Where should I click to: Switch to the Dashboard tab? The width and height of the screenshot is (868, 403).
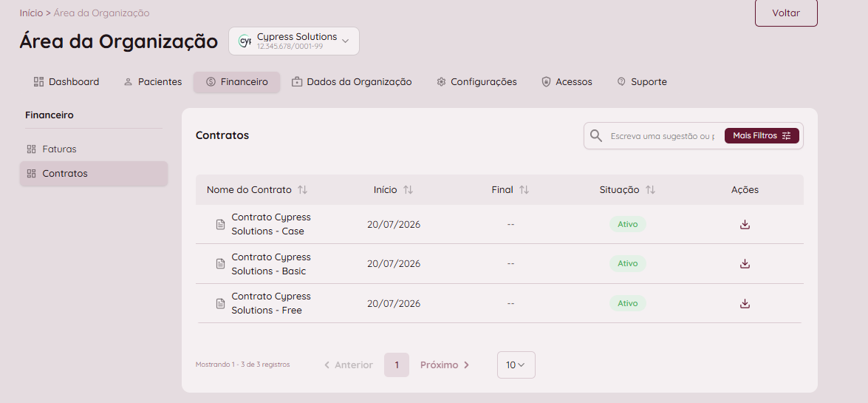pyautogui.click(x=66, y=82)
